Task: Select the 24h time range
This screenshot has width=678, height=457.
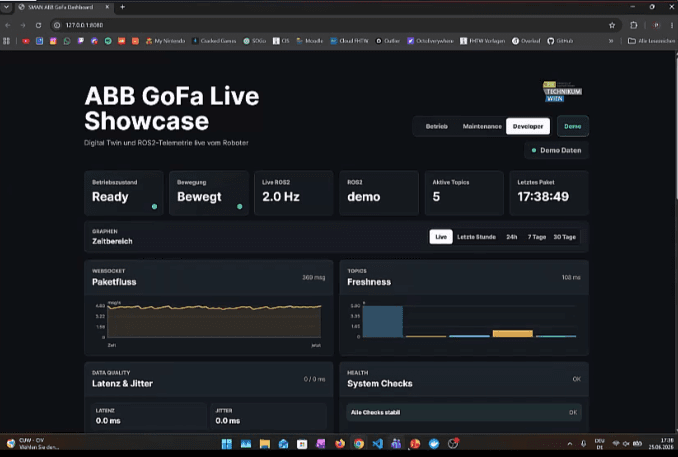Action: click(x=512, y=237)
